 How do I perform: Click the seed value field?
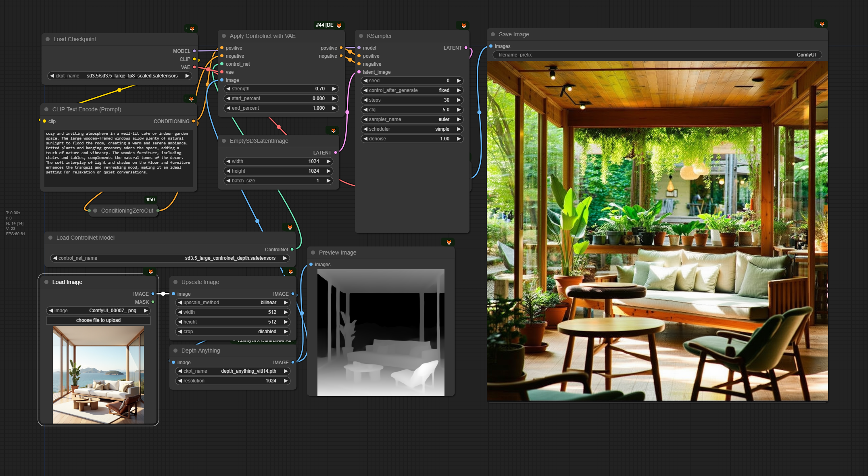pos(412,81)
